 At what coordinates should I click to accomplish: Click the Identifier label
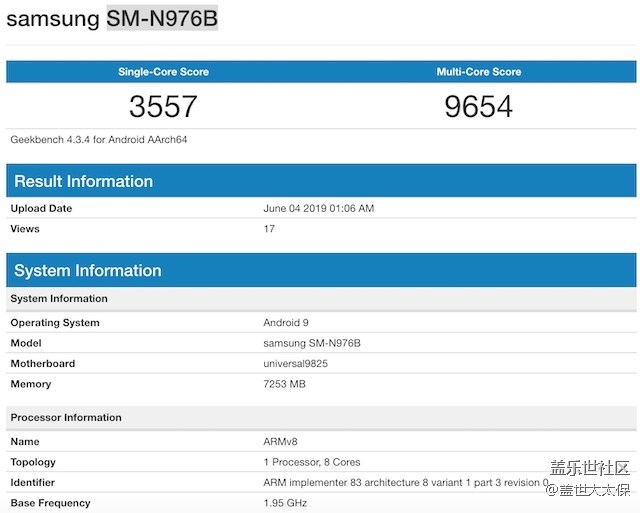33,482
